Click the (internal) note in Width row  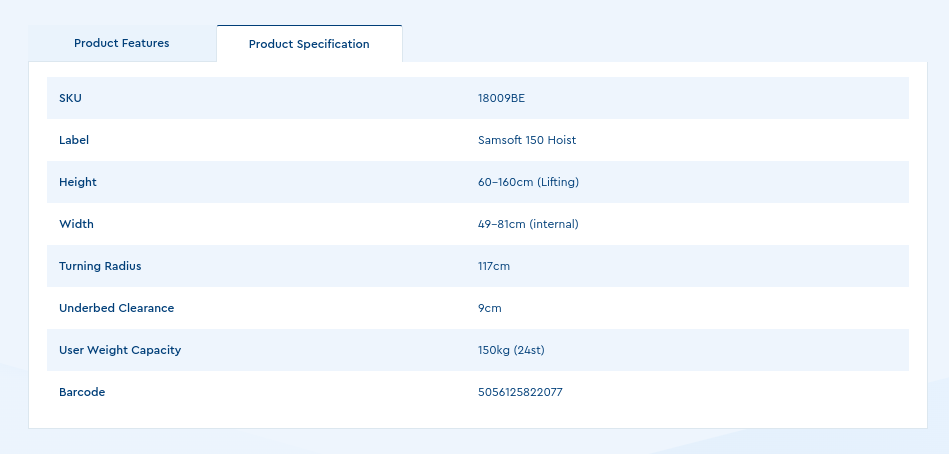pos(554,224)
